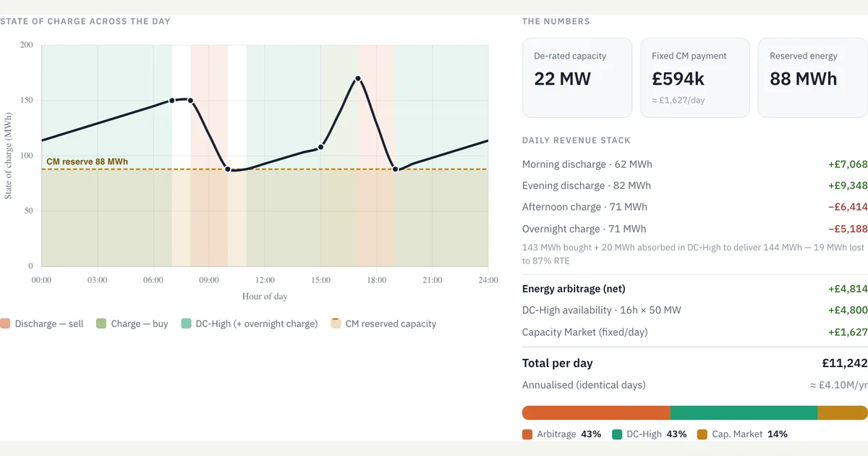Select the green DC-High bar segment
The width and height of the screenshot is (868, 456).
(744, 413)
